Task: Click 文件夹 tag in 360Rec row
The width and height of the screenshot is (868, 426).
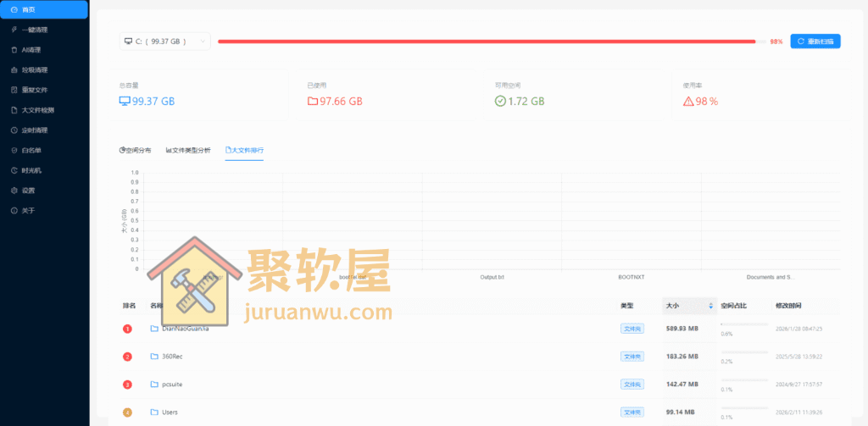Action: [632, 357]
